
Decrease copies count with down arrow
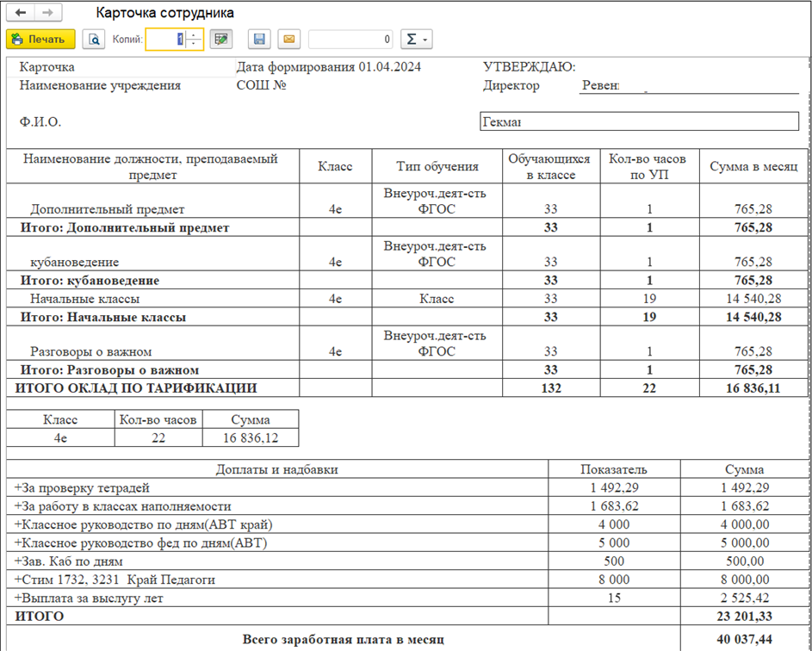(194, 44)
